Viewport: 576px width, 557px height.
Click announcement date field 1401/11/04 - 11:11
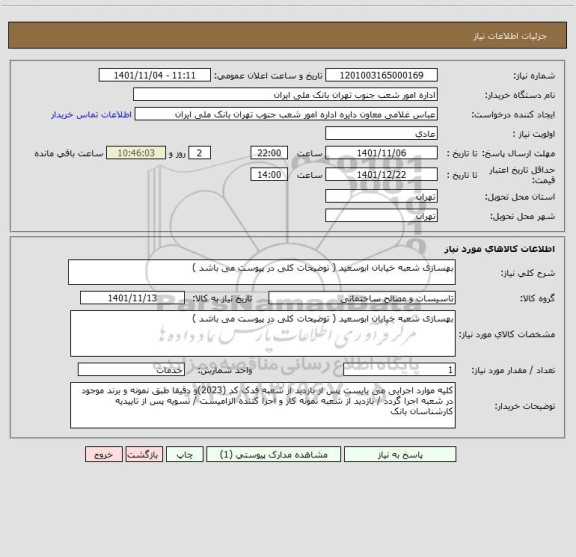click(155, 75)
